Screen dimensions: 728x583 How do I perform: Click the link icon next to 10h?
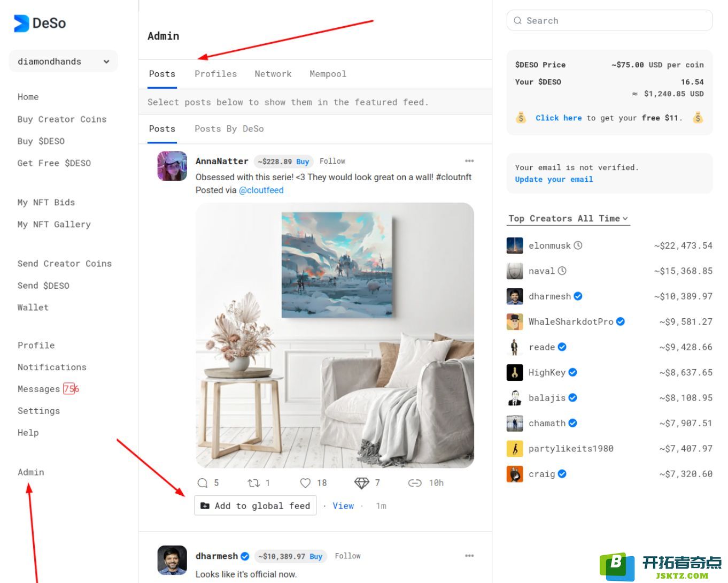(x=415, y=483)
